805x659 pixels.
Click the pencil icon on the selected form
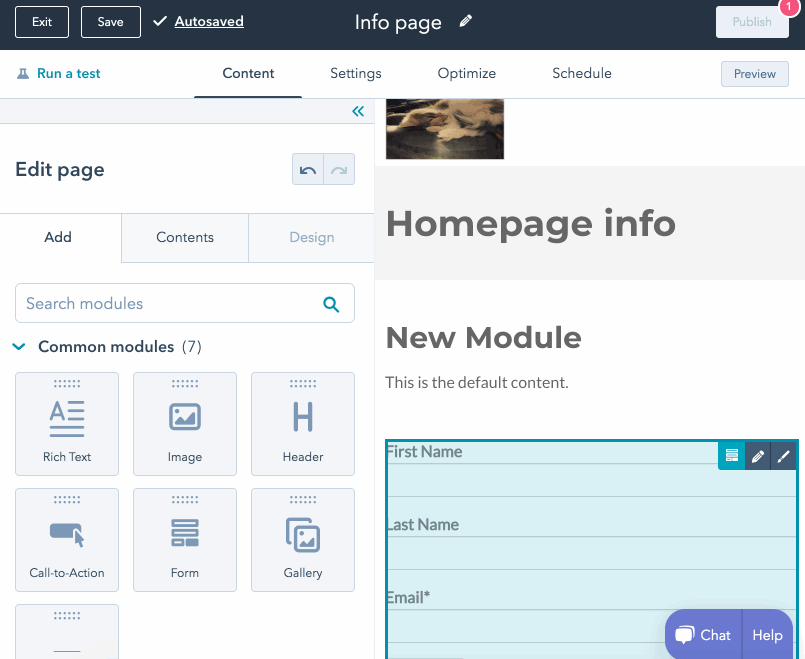click(x=759, y=456)
